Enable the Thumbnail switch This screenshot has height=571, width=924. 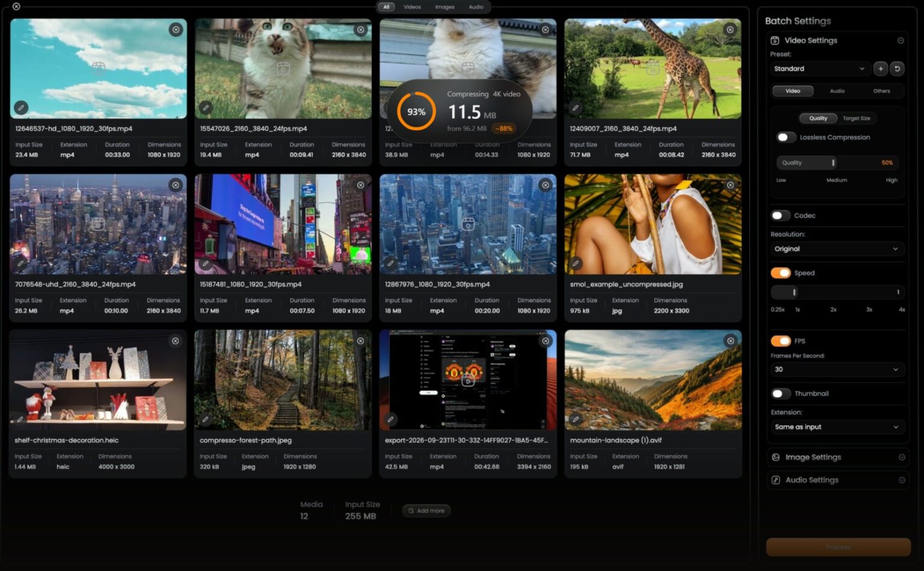(x=781, y=394)
